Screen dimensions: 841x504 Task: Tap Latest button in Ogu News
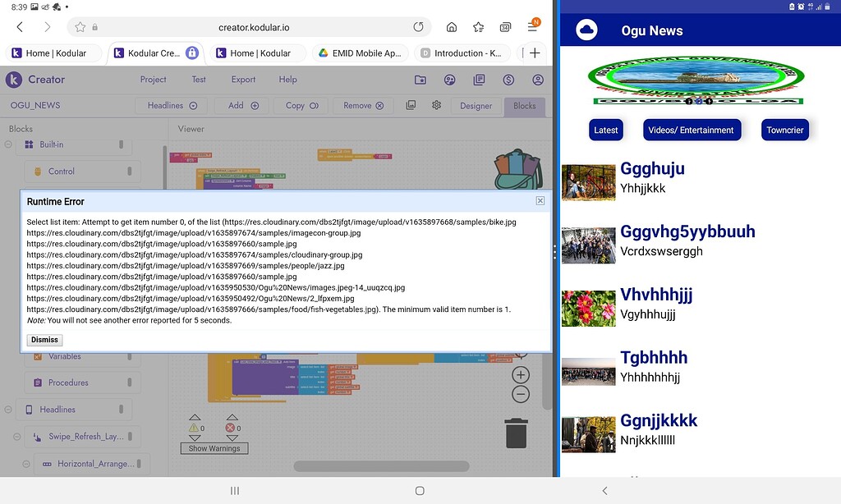(x=605, y=130)
